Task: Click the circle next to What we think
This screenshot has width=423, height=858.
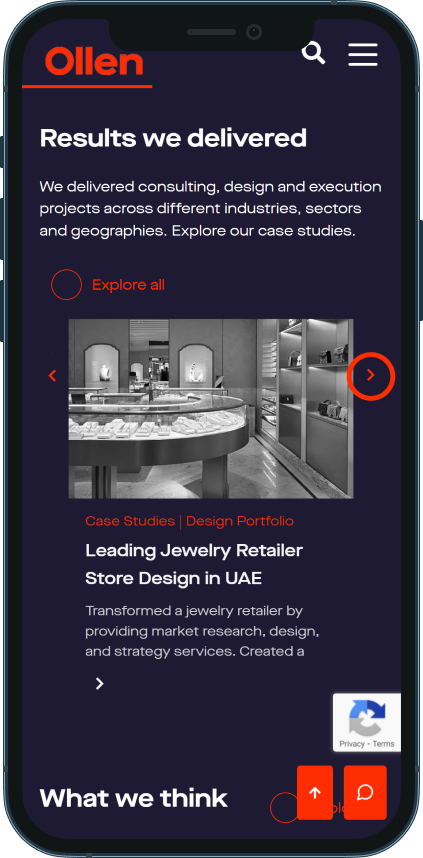Action: point(285,807)
